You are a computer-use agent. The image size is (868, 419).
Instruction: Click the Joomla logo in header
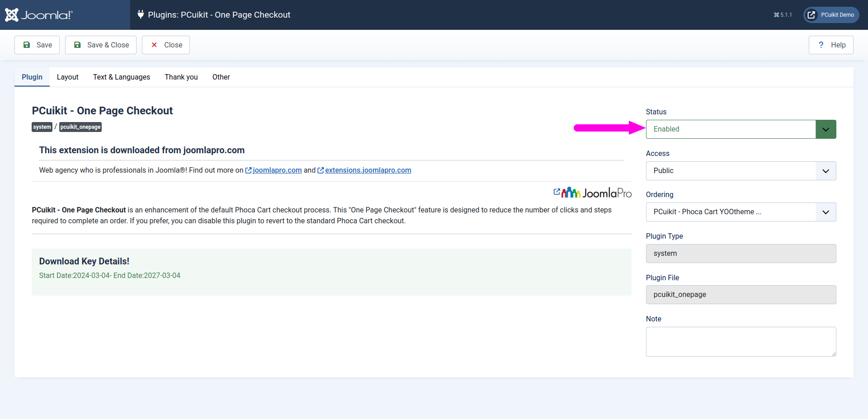39,15
